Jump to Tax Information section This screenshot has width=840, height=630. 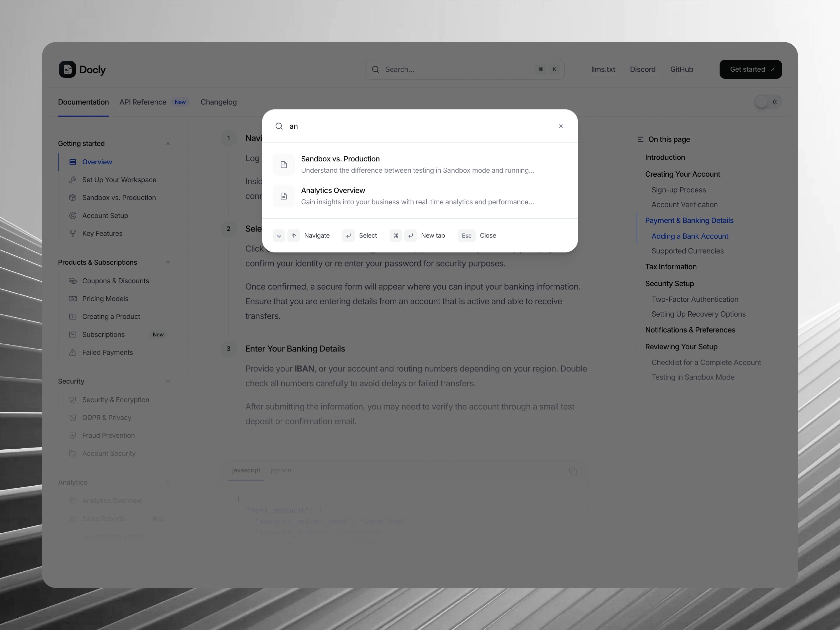671,267
